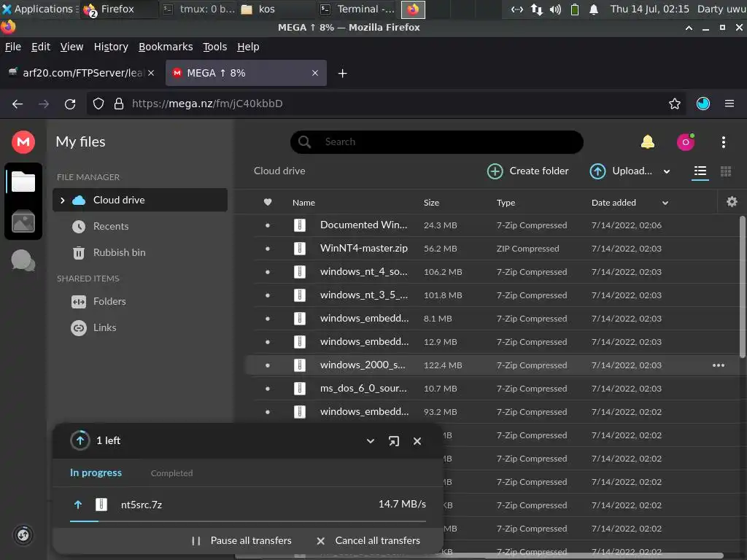
Task: Open the pink account avatar menu
Action: tap(686, 142)
